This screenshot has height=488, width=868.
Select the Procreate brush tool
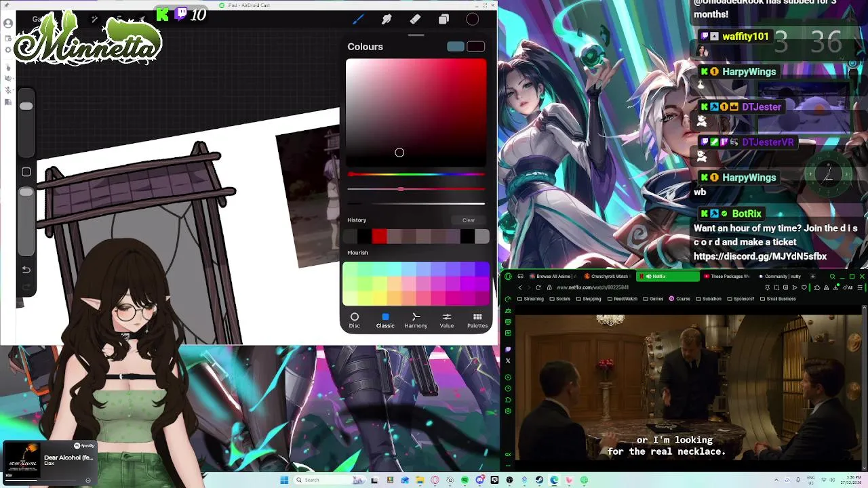tap(358, 20)
